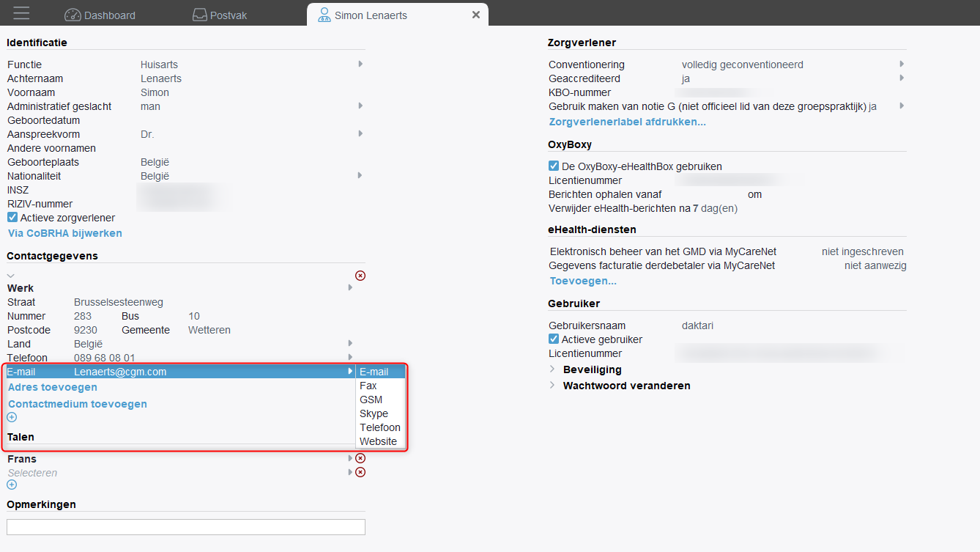Click plus icon below Contactmedium toevoegen
This screenshot has height=552, width=980.
click(x=12, y=417)
